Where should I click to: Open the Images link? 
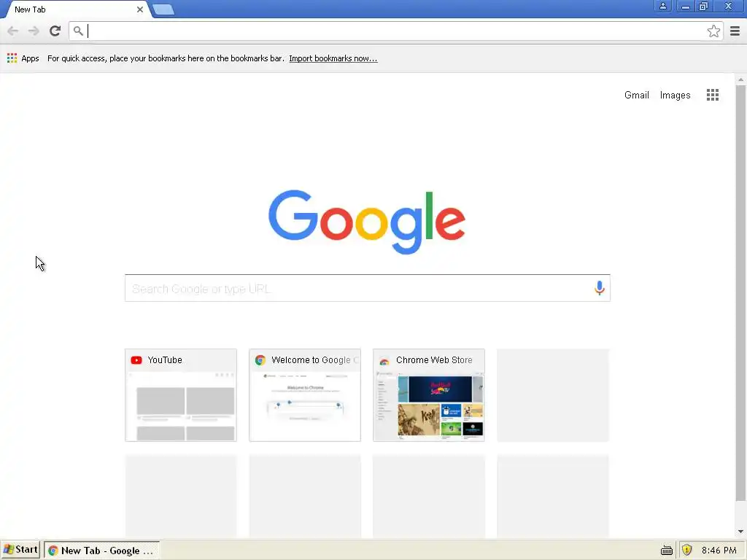tap(675, 96)
